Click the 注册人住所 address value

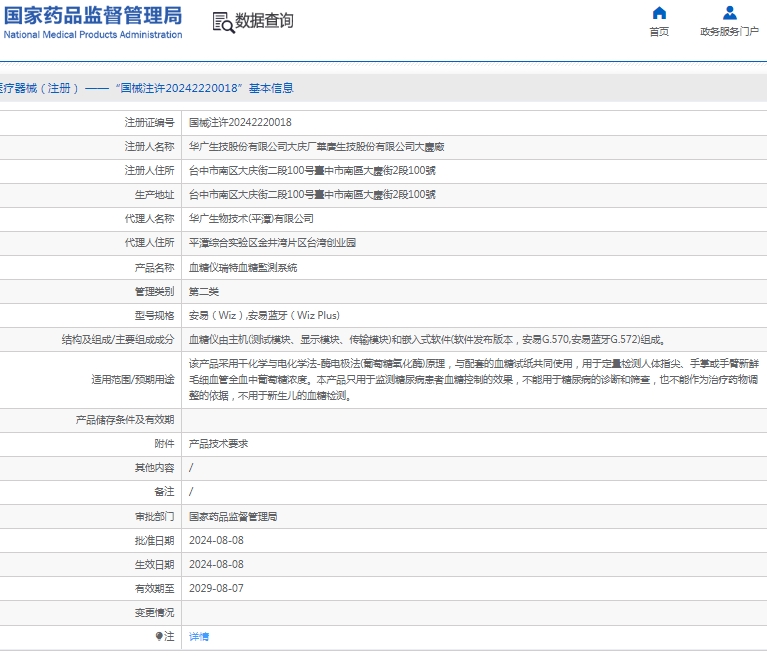click(312, 170)
